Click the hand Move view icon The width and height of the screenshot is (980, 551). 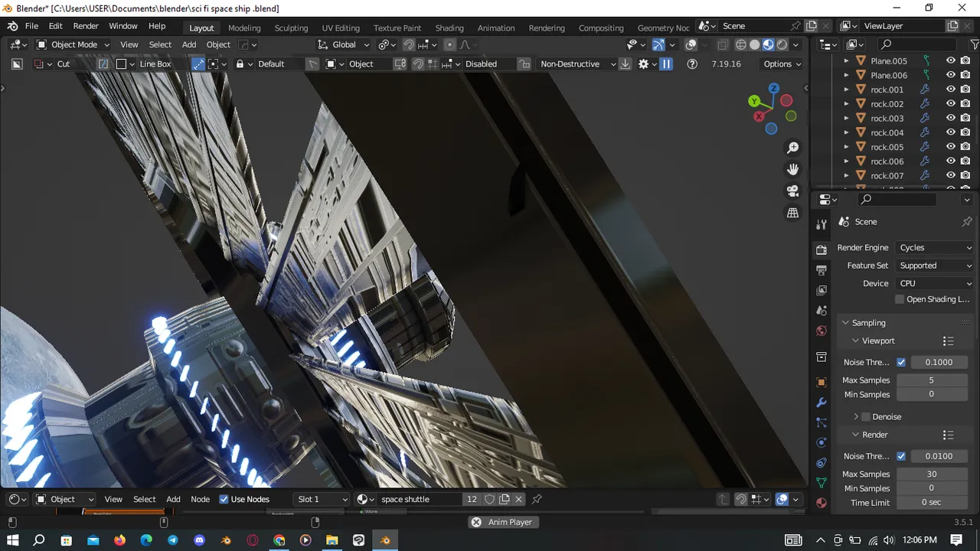(793, 169)
